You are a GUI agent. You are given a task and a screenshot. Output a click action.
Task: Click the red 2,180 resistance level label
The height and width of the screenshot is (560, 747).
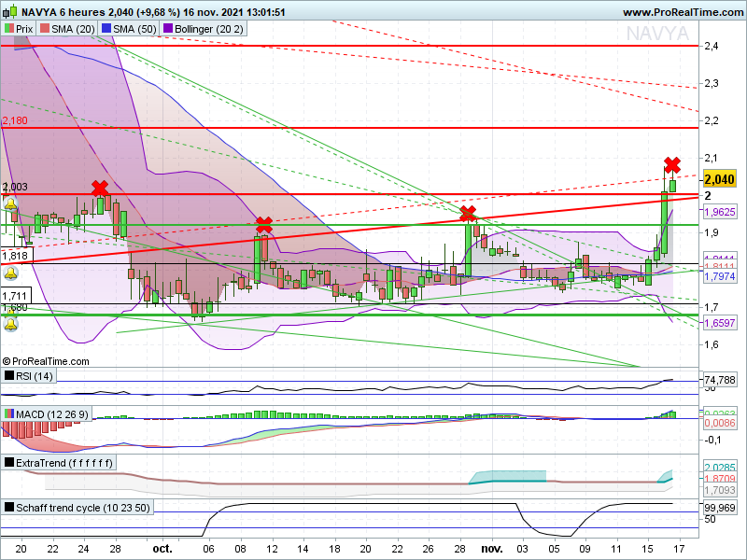(x=15, y=120)
